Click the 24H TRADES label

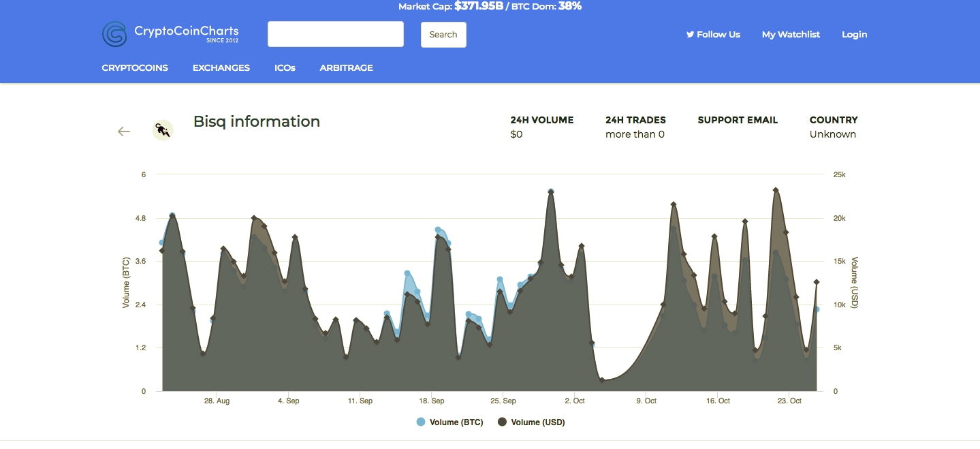(635, 120)
